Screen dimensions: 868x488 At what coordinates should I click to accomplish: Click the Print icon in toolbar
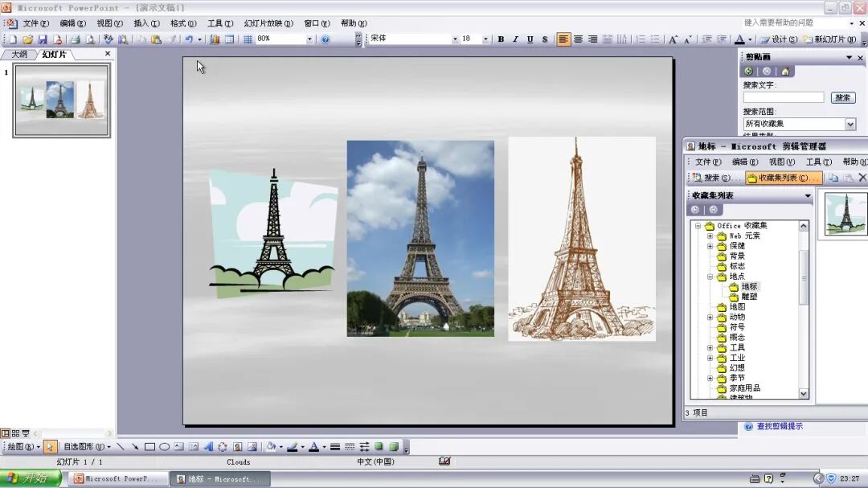pyautogui.click(x=76, y=39)
